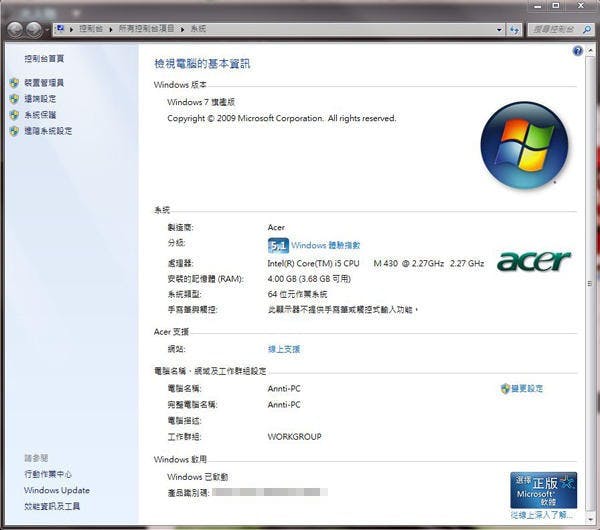The height and width of the screenshot is (530, 600).
Task: Open 裝置管理員 in the sidebar
Action: pyautogui.click(x=44, y=83)
